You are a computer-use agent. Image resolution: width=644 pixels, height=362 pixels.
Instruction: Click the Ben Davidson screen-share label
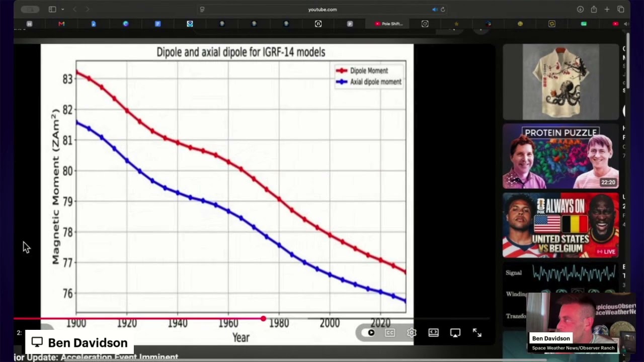(x=79, y=342)
